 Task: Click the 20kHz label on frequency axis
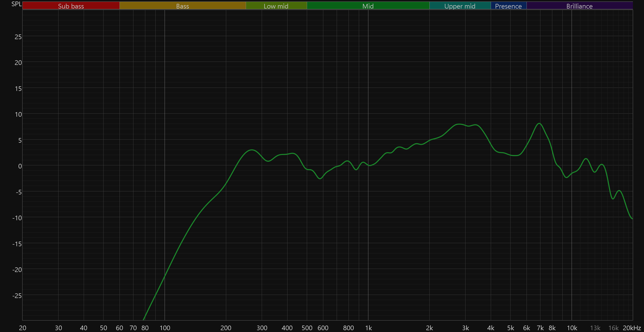tap(632, 328)
